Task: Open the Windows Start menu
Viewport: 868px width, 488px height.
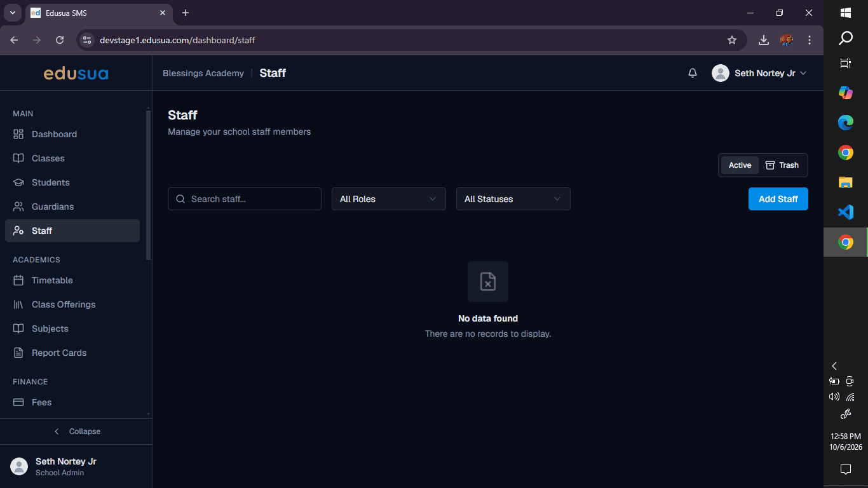Action: [846, 13]
